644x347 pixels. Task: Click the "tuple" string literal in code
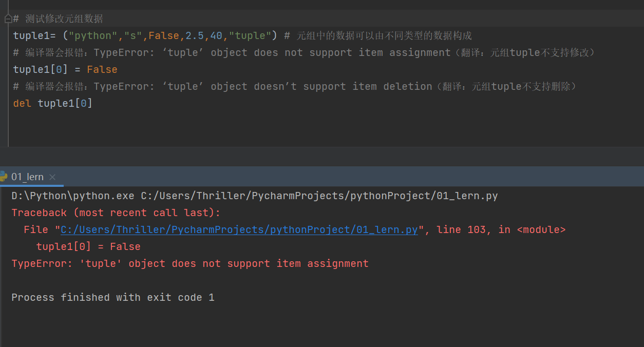(250, 35)
